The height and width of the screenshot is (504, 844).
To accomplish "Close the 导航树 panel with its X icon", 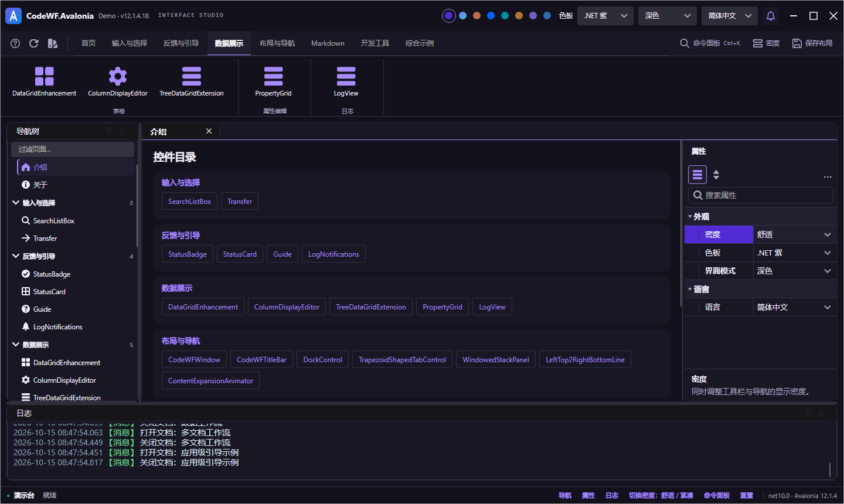I will click(122, 131).
